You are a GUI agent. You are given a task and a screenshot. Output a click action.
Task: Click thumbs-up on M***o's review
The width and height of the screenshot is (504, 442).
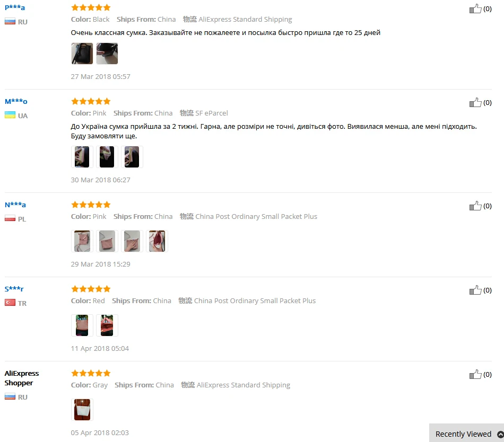(475, 102)
